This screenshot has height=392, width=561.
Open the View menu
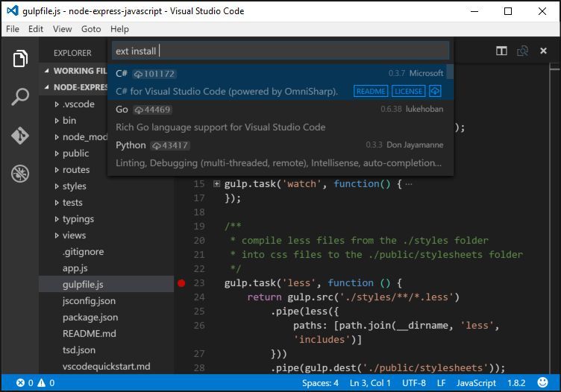[x=62, y=29]
